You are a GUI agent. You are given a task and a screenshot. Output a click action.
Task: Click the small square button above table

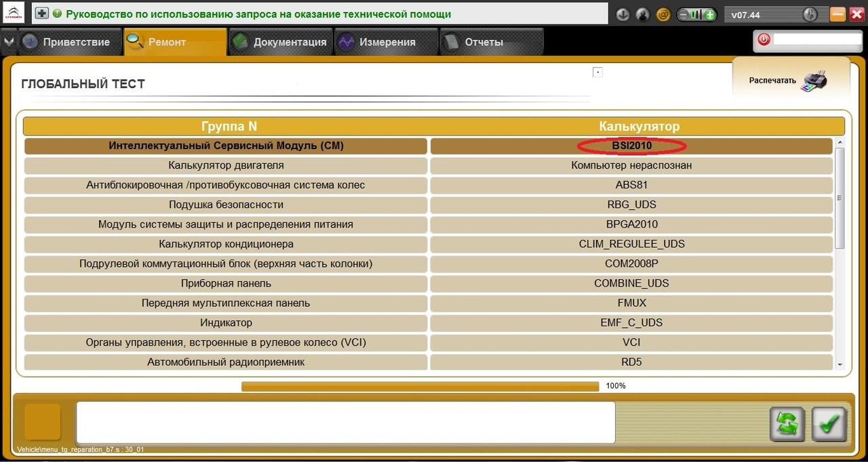(x=597, y=72)
